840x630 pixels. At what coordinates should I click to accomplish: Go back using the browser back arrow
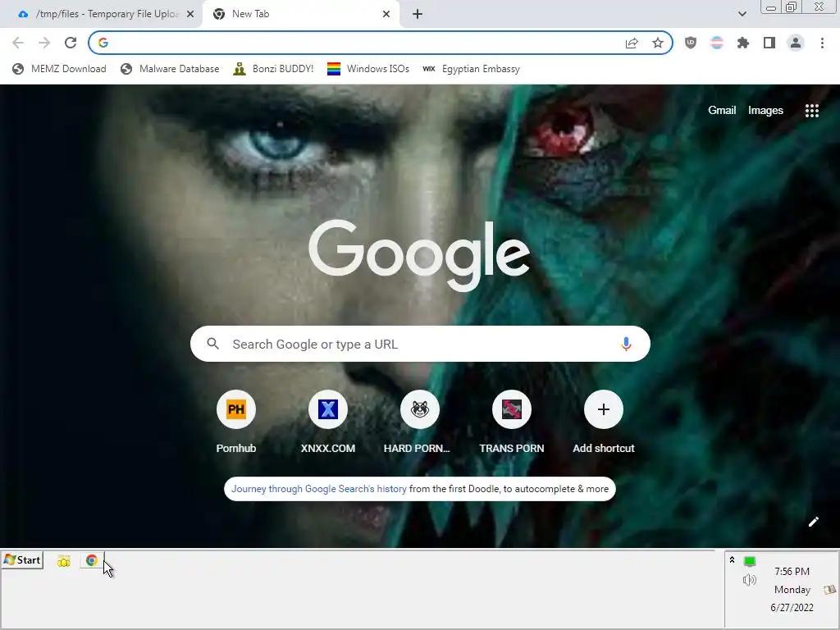pyautogui.click(x=18, y=43)
